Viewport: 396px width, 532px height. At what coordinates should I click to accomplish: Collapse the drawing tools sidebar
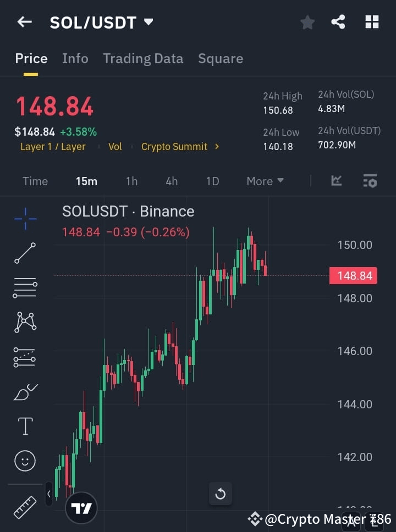(x=49, y=494)
